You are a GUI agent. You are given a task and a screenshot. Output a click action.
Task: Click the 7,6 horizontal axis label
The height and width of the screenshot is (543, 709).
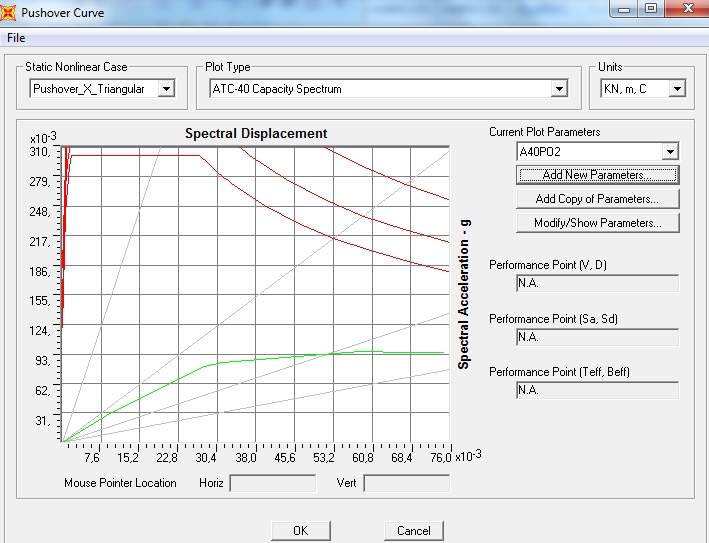[x=92, y=458]
